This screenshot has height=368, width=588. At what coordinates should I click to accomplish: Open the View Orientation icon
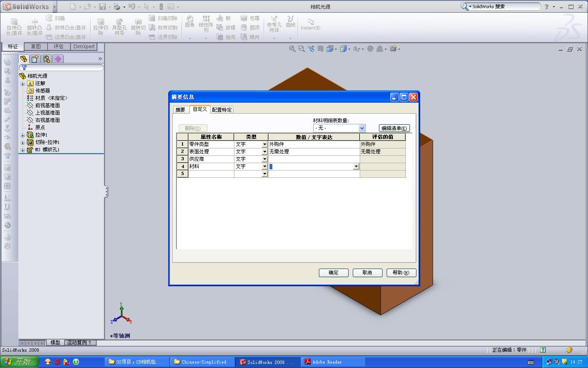click(330, 49)
